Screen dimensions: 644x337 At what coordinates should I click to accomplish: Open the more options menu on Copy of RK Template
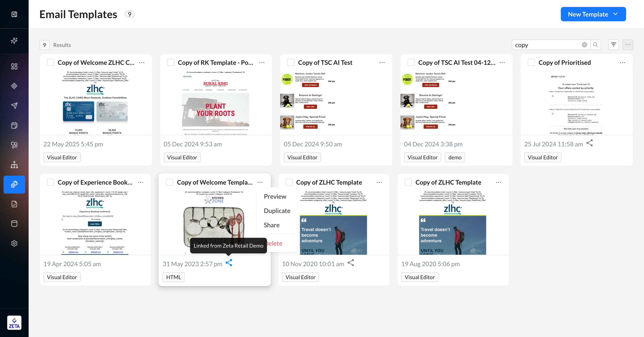point(262,62)
